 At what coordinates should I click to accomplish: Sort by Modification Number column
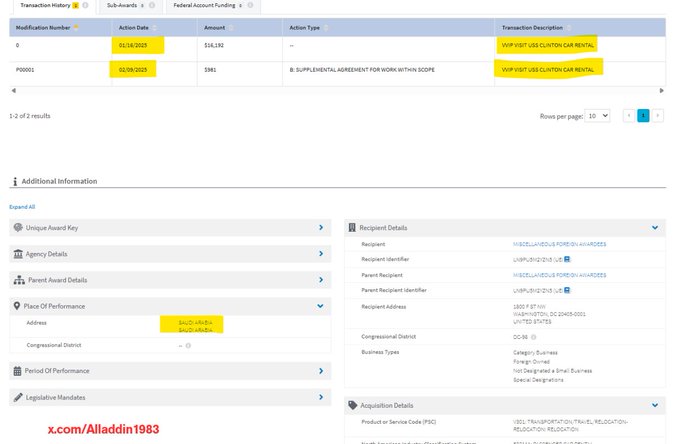(77, 26)
